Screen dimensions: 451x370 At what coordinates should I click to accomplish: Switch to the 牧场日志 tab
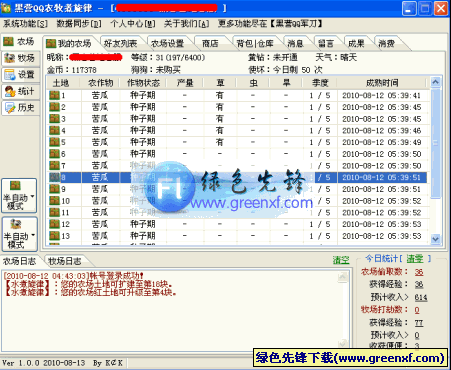pyautogui.click(x=65, y=261)
